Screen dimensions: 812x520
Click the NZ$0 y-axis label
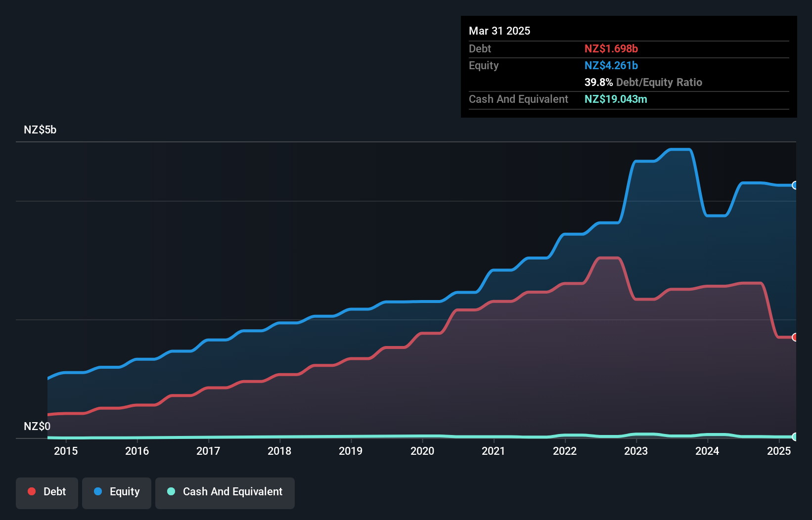(37, 427)
